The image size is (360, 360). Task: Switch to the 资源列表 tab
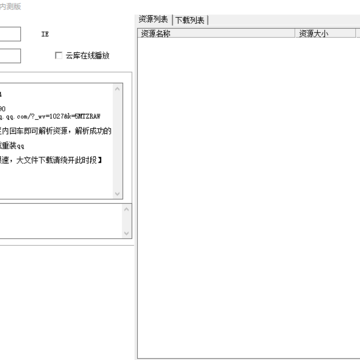153,20
